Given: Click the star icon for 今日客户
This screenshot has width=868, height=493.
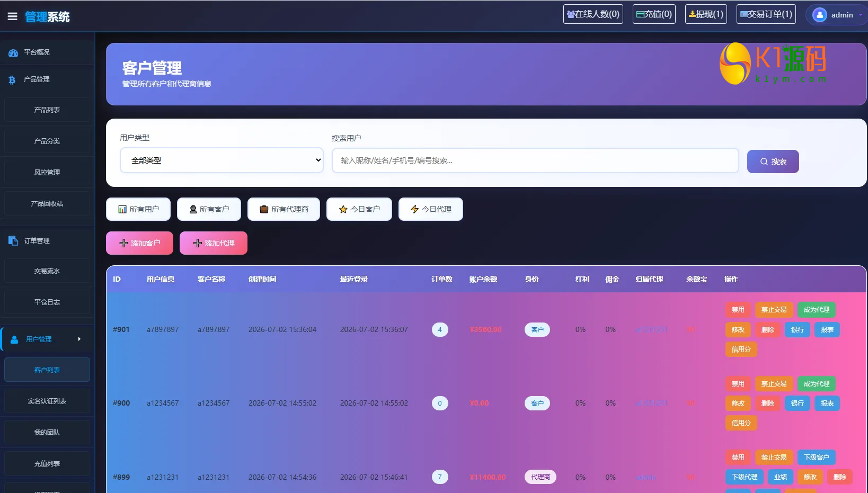Looking at the screenshot, I should 343,209.
